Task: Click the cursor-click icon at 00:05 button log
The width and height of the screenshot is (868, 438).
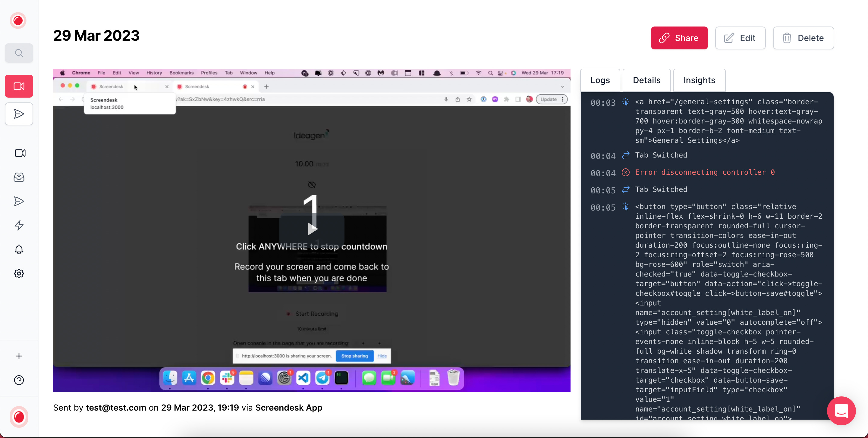Action: tap(625, 207)
